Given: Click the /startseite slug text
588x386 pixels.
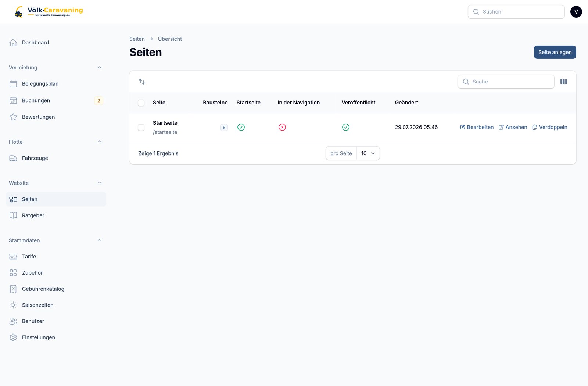Looking at the screenshot, I should [165, 132].
